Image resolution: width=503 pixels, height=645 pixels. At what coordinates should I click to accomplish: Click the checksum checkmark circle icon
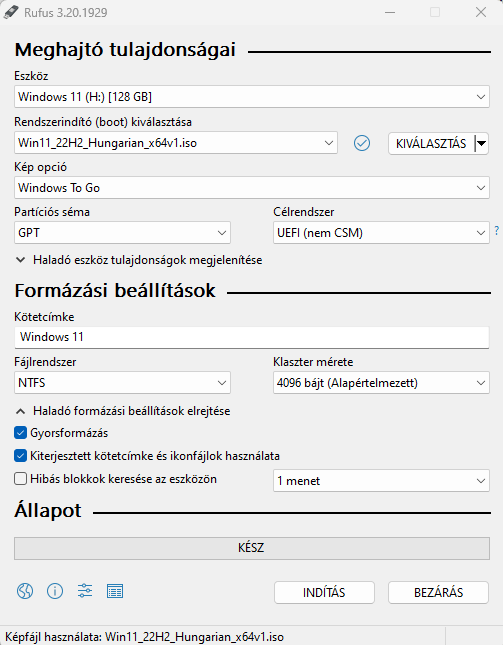pyautogui.click(x=362, y=143)
